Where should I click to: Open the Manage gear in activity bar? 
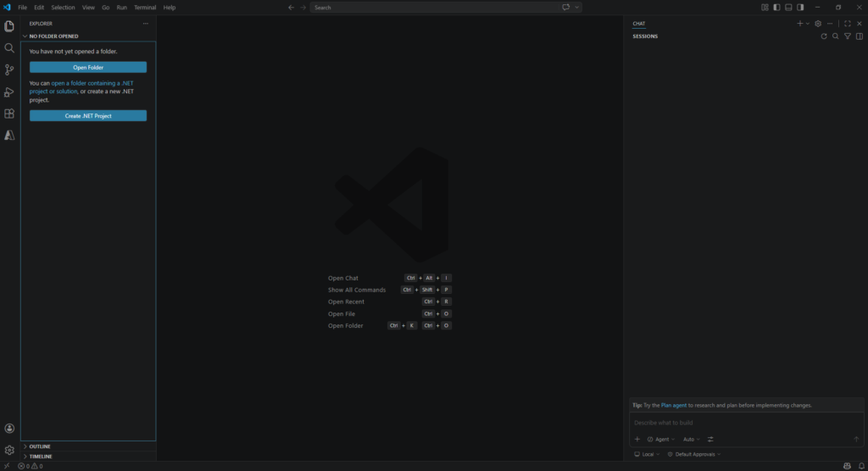point(9,450)
